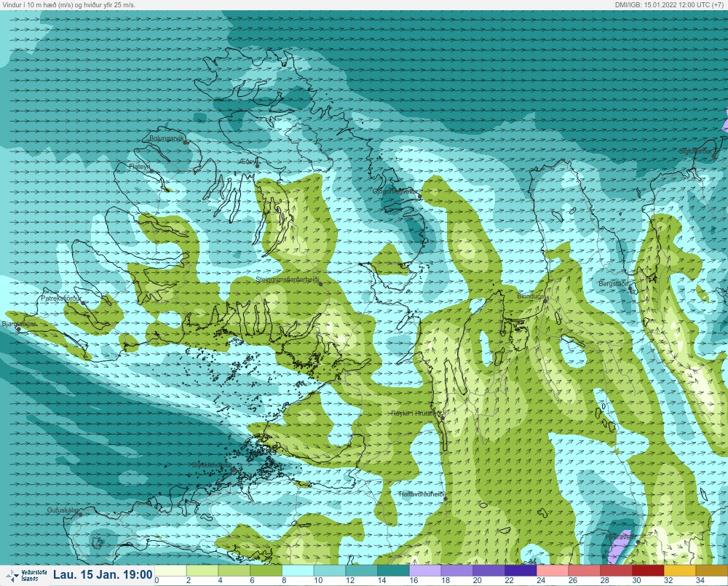Select the Gufuskálar station marker
The height and width of the screenshot is (586, 728).
click(80, 515)
